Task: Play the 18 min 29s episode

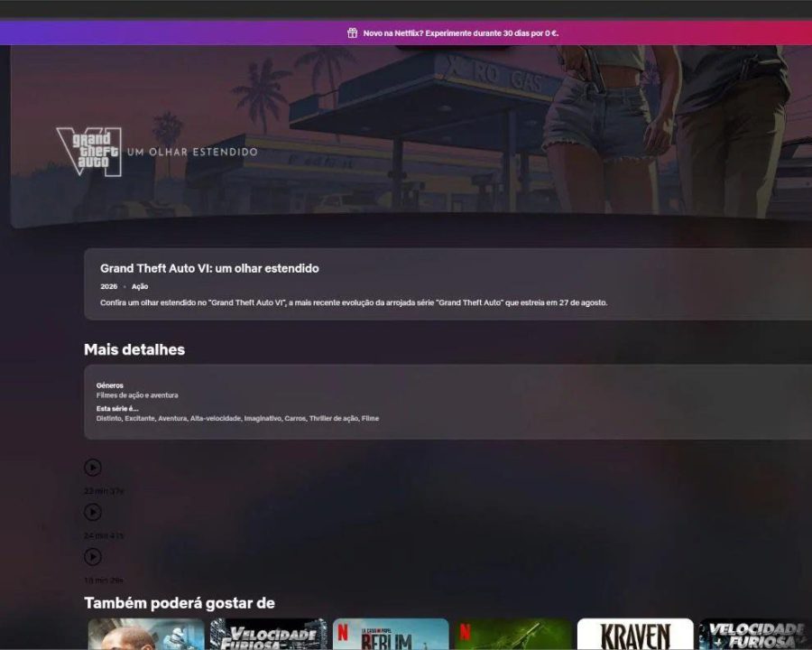Action: (x=93, y=557)
